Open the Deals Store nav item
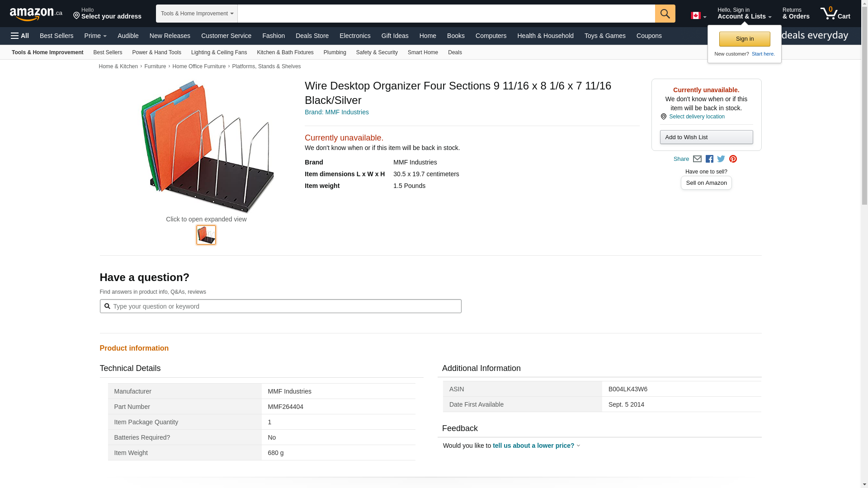Screen dimensions: 868x488 (x=312, y=36)
